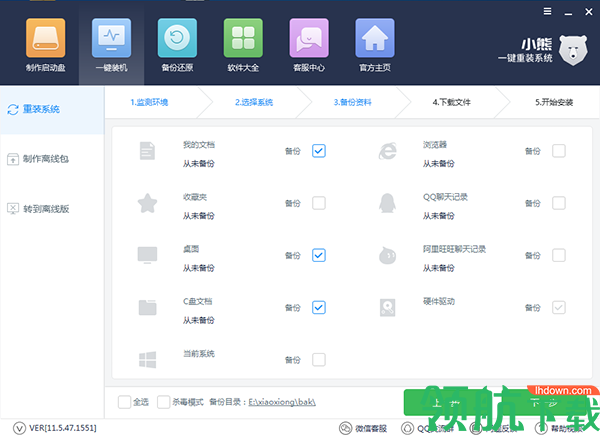This screenshot has height=438, width=600.
Task: Click the green 下一步 next button
Action: coord(545,402)
